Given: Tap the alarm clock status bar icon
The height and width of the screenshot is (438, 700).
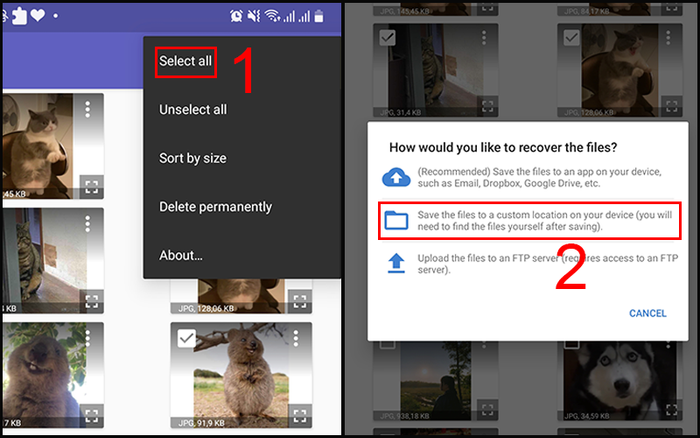Looking at the screenshot, I should tap(236, 16).
